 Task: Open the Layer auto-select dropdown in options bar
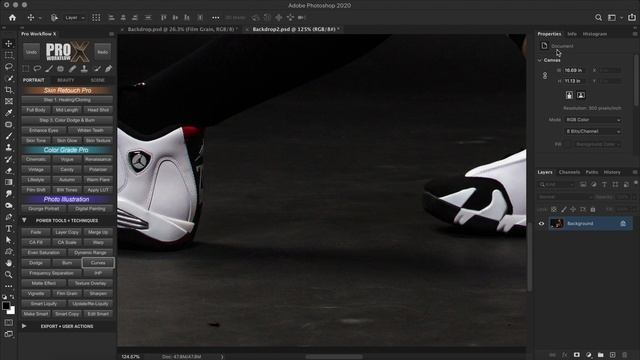75,18
